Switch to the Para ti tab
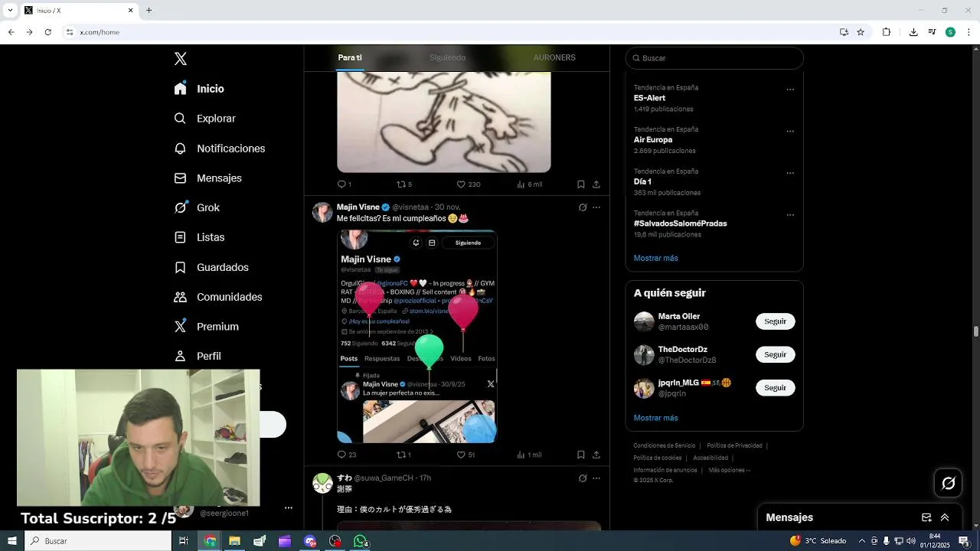This screenshot has height=551, width=980. click(350, 57)
